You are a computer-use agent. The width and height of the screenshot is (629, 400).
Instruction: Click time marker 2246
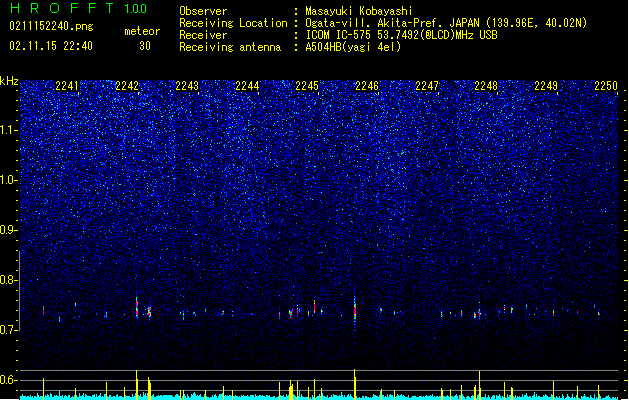pyautogui.click(x=367, y=86)
